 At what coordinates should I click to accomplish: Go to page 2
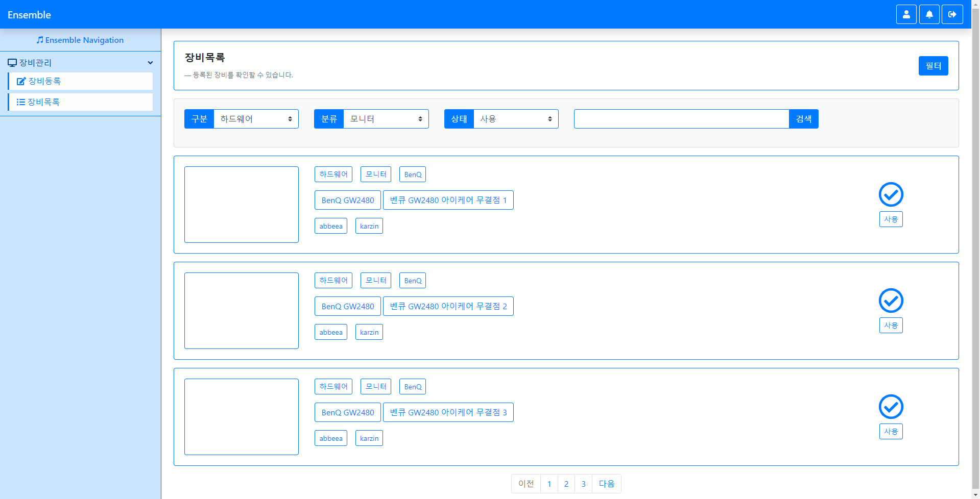[566, 484]
